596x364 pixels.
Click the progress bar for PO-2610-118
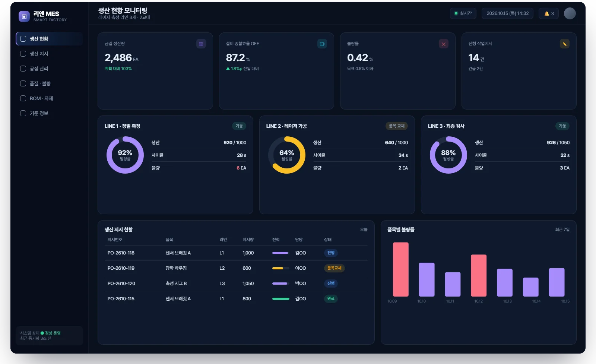pos(281,253)
